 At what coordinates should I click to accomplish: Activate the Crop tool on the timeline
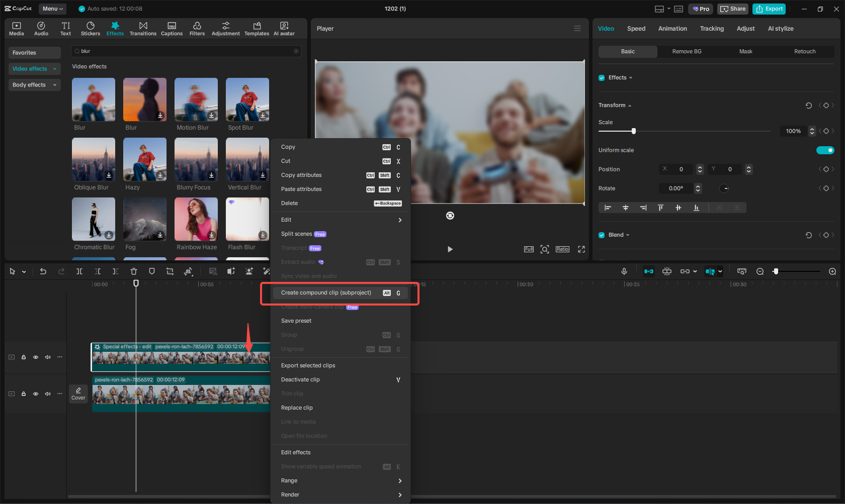coord(170,271)
